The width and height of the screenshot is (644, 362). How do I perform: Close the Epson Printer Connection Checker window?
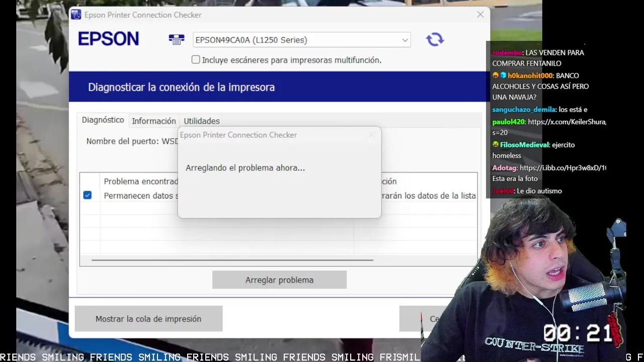click(480, 15)
